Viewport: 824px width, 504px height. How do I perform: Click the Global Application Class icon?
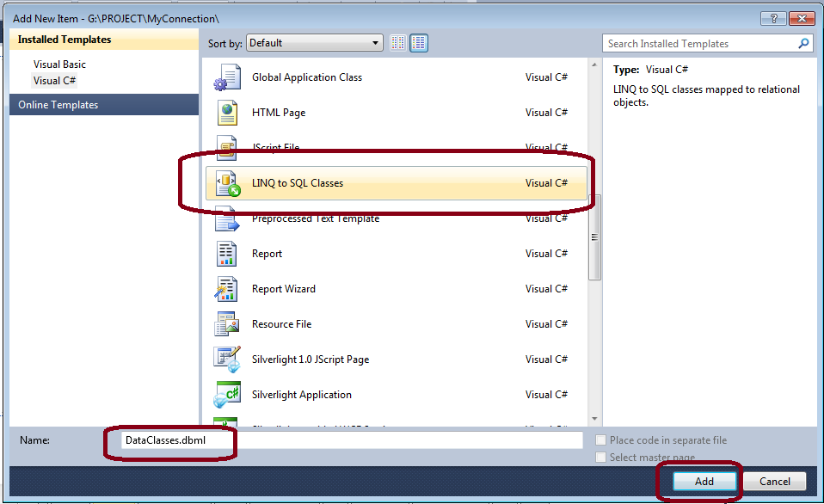click(227, 77)
